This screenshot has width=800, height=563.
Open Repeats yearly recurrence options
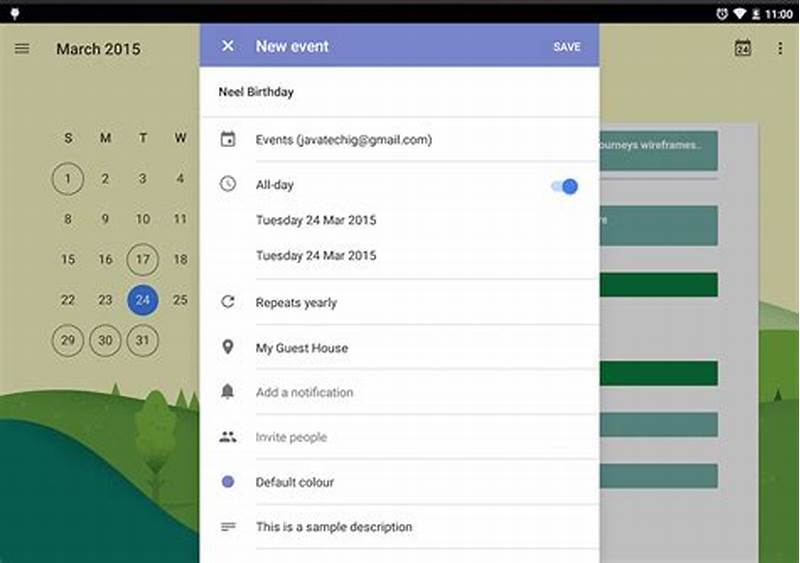pos(296,303)
